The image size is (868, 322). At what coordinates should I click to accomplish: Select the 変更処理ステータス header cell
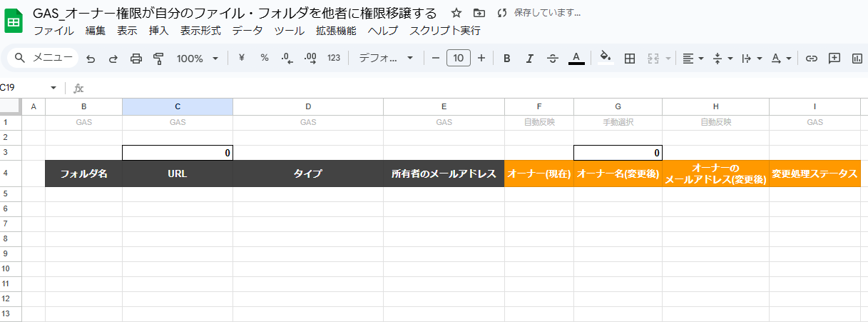pyautogui.click(x=815, y=173)
